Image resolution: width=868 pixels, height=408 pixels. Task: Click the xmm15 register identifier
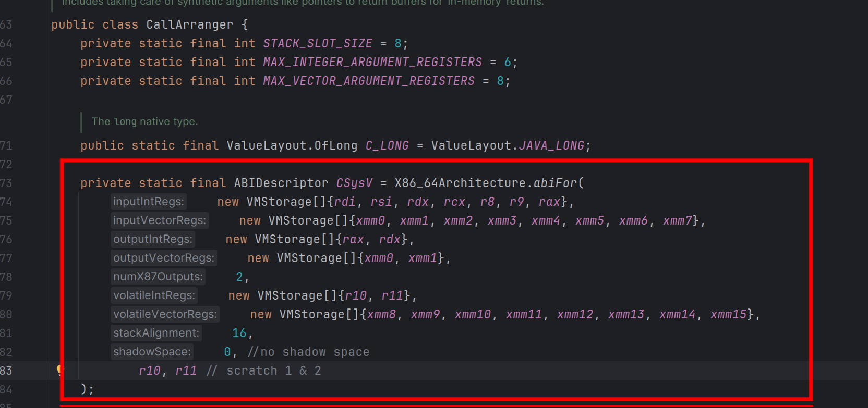tap(728, 314)
